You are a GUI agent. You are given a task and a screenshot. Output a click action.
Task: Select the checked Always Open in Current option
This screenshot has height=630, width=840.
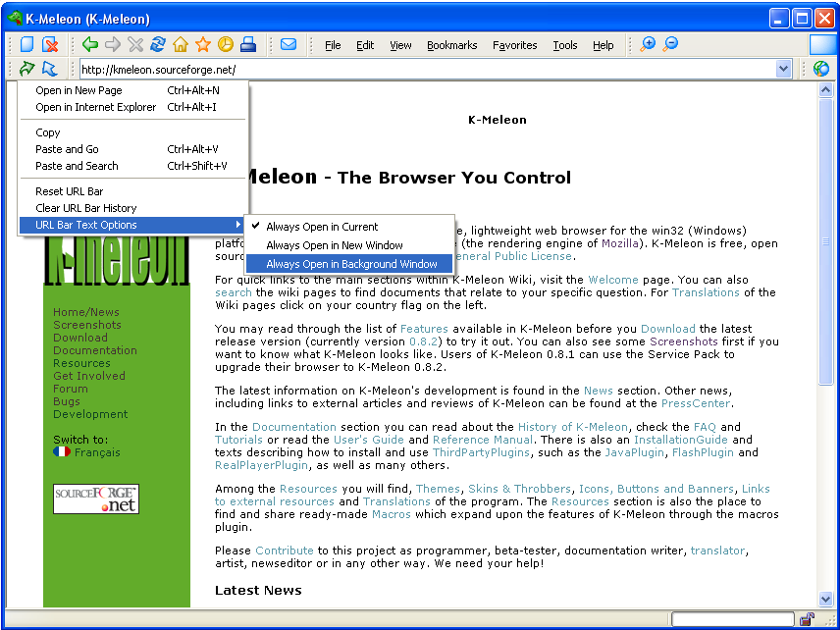(322, 227)
